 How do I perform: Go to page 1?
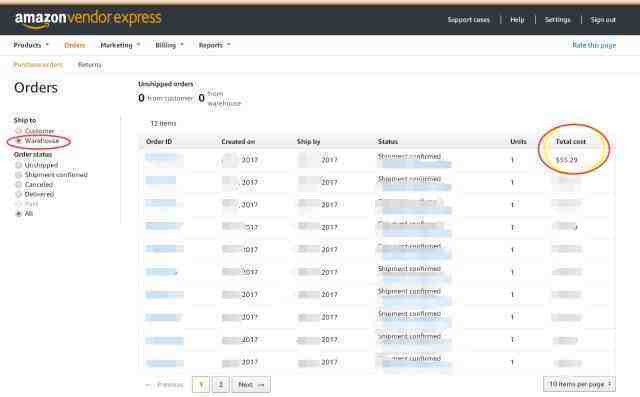click(x=201, y=385)
